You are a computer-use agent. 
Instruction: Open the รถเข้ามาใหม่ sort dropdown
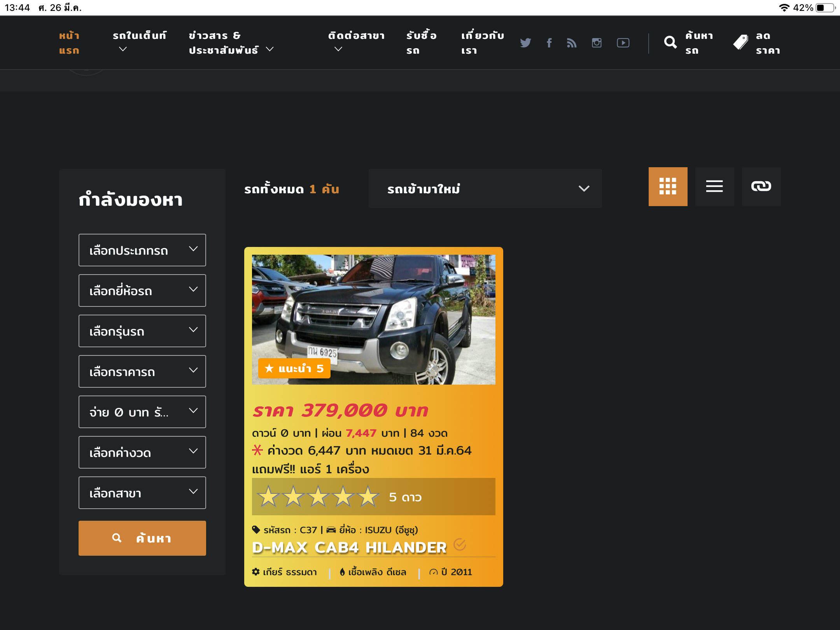485,189
